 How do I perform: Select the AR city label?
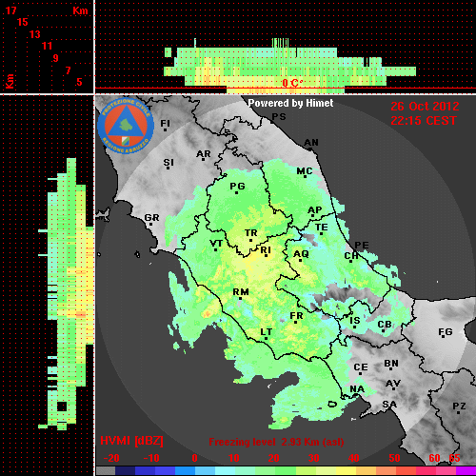pyautogui.click(x=204, y=154)
